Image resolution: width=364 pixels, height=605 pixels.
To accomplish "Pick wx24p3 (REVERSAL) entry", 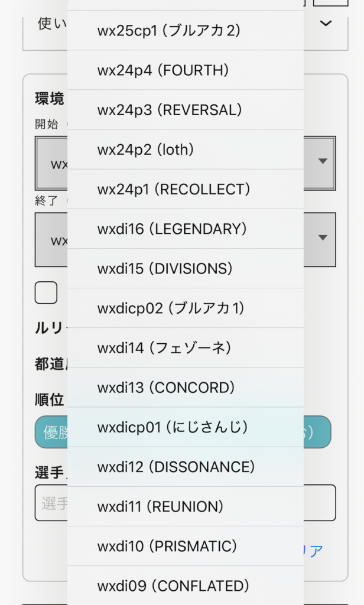I will click(x=185, y=110).
